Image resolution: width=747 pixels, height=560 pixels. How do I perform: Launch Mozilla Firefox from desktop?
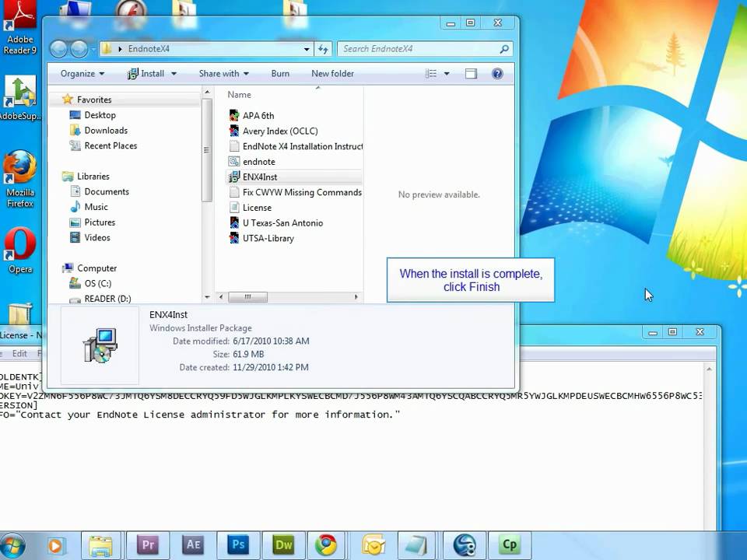(x=20, y=179)
